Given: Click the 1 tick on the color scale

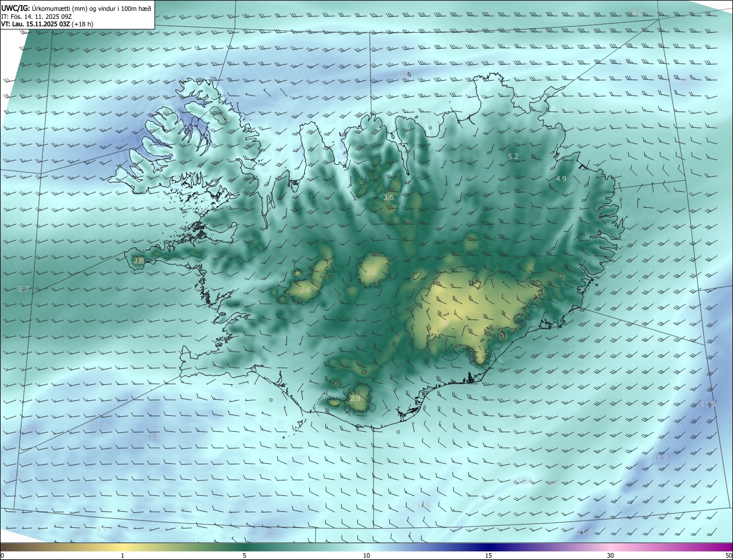Looking at the screenshot, I should point(123,555).
